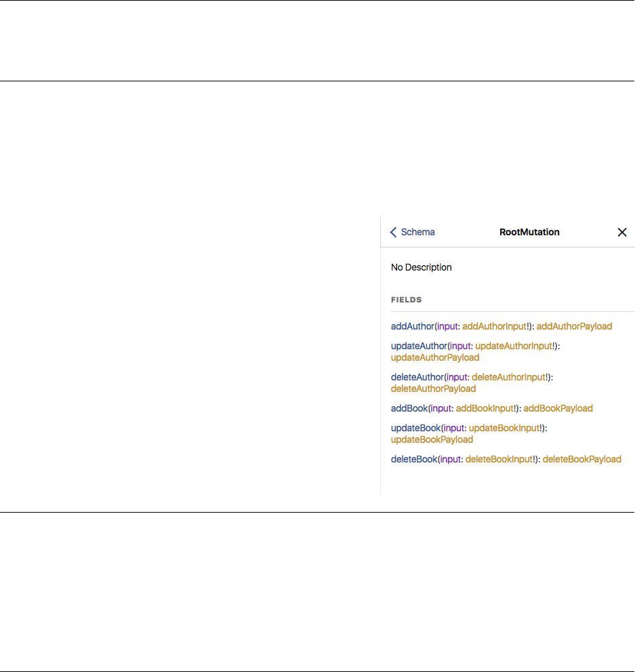Click the updateBookInput type link
Image resolution: width=635 pixels, height=672 pixels.
click(x=505, y=428)
